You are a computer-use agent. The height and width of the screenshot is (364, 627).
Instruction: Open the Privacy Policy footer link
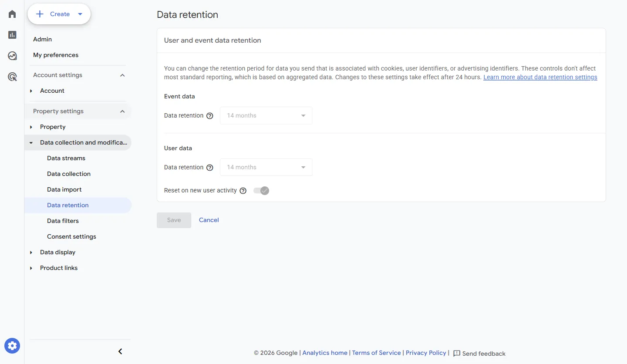point(426,353)
